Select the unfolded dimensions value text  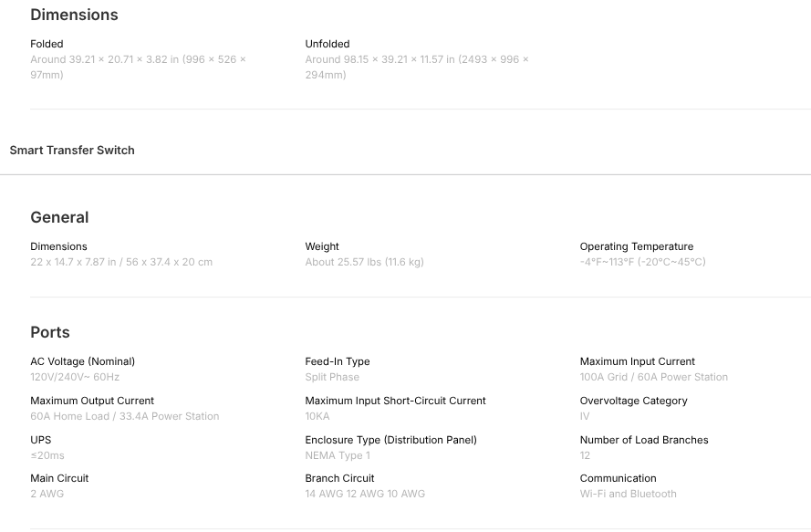point(417,67)
